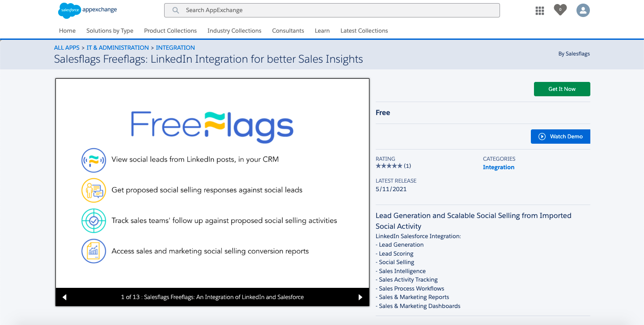644x325 pixels.
Task: Click the app title Salesflags Freeflags heading
Action: click(x=208, y=59)
